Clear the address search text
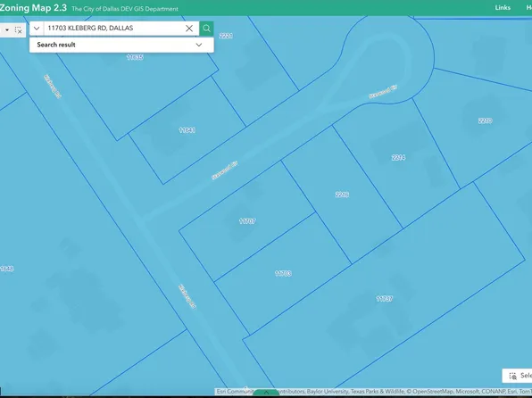The width and height of the screenshot is (532, 398). (189, 29)
